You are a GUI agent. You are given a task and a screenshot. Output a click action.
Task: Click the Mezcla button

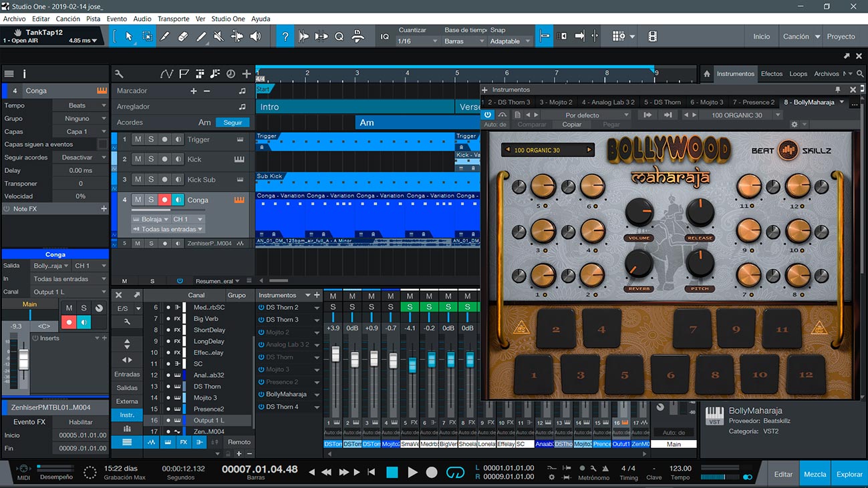[x=815, y=474]
